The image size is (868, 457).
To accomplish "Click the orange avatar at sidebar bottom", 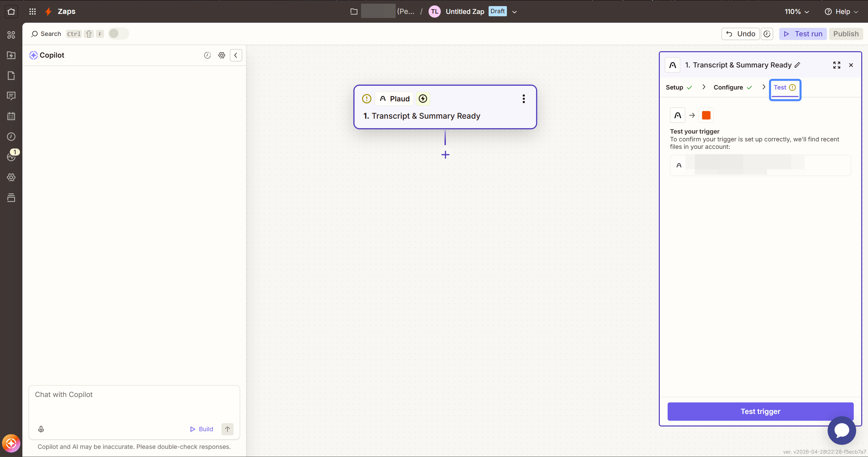I will pos(11,443).
